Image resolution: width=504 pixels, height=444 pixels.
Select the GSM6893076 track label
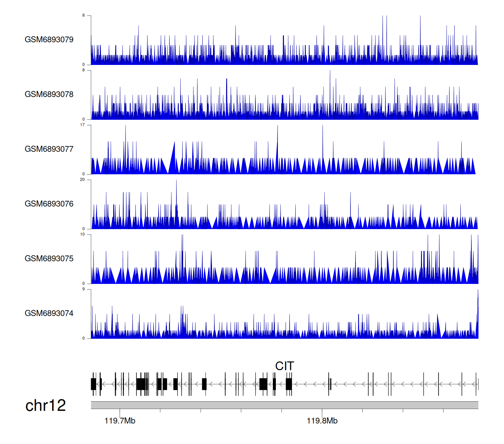coord(49,204)
